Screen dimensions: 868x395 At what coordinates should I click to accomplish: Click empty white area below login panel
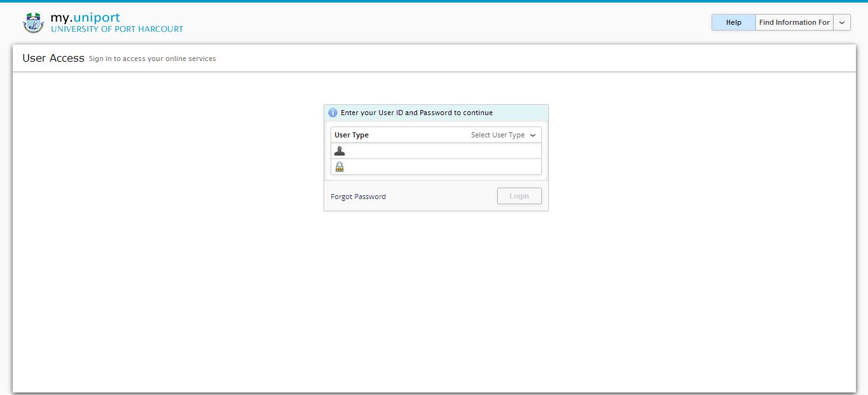point(436,299)
